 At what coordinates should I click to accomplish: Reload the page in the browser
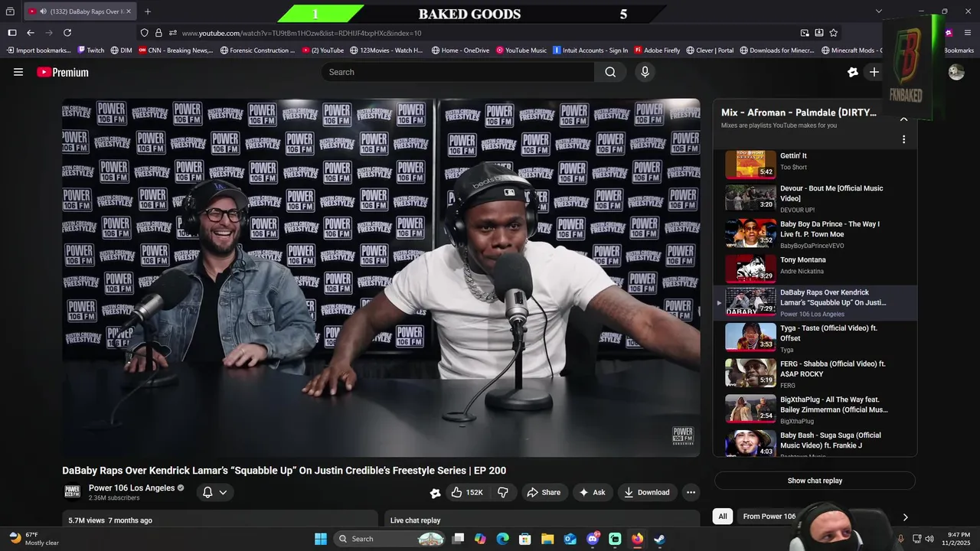[67, 33]
